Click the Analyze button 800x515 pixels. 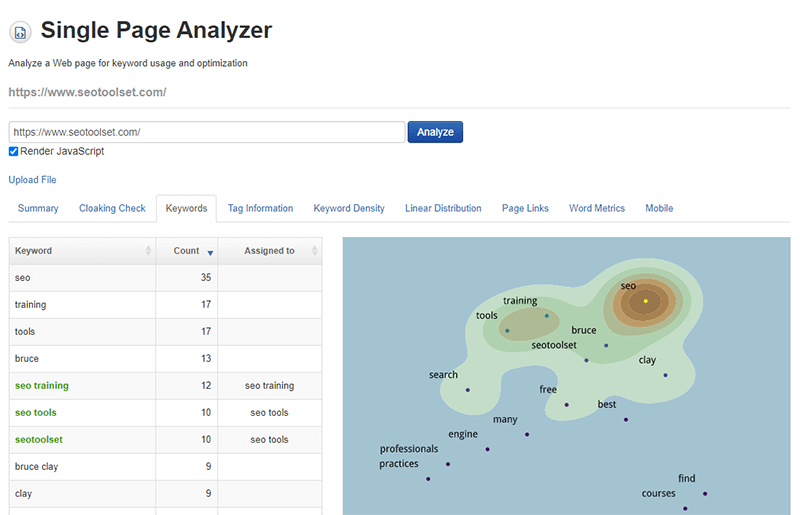[435, 132]
